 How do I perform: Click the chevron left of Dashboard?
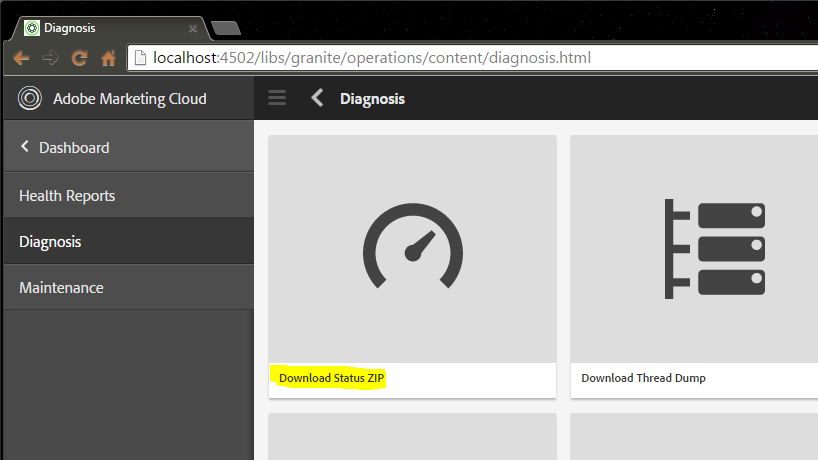click(25, 147)
